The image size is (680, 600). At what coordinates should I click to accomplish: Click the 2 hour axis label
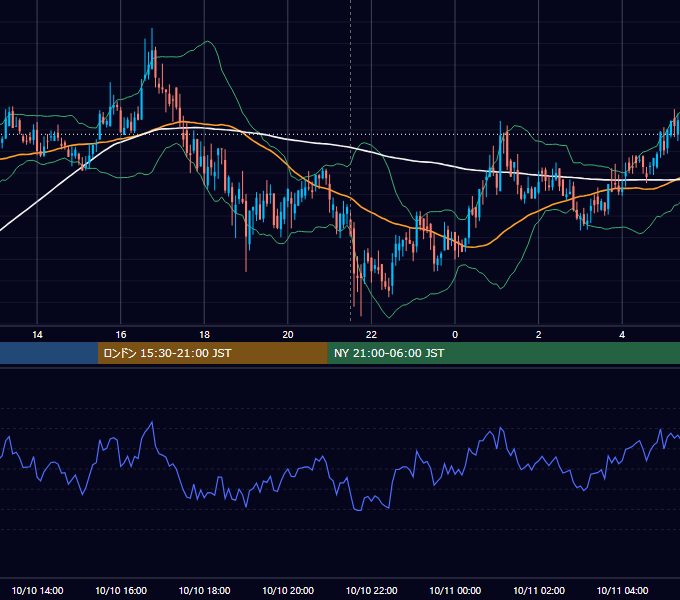(539, 335)
